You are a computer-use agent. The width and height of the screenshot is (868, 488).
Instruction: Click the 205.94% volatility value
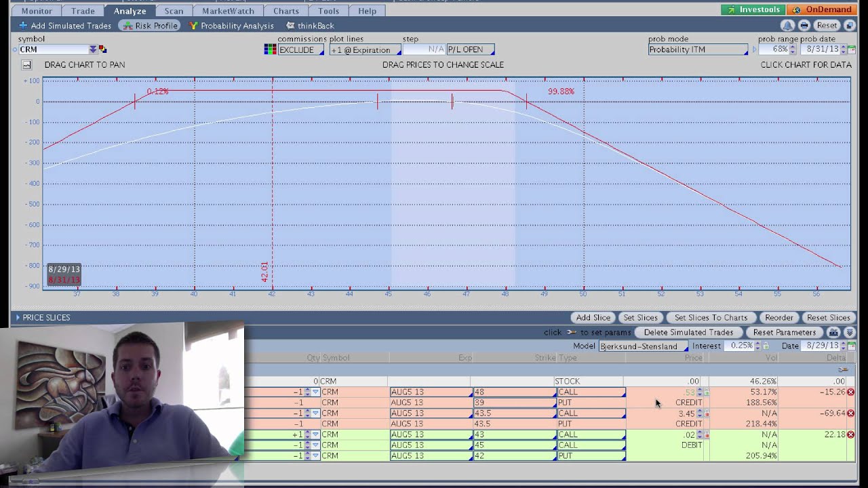tap(760, 455)
